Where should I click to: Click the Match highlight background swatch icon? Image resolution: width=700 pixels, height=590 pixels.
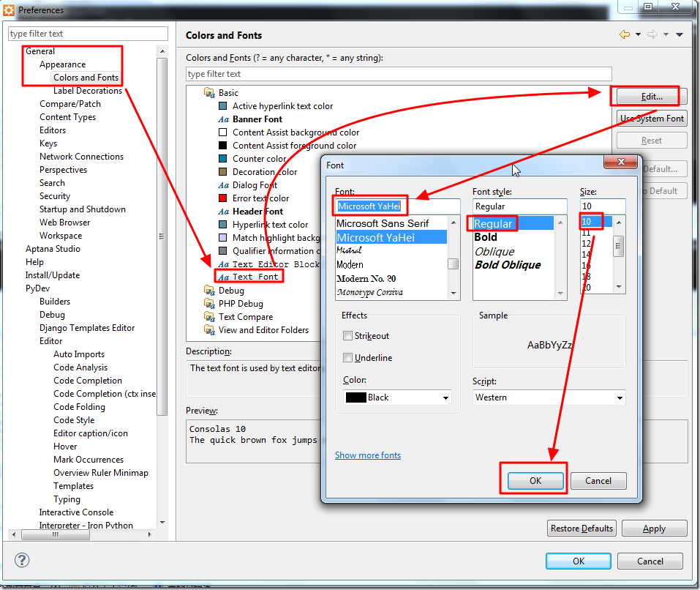[x=223, y=238]
